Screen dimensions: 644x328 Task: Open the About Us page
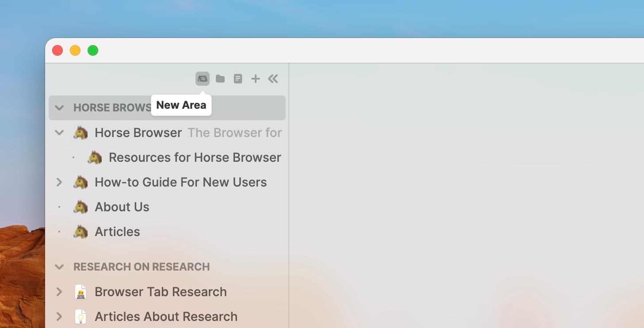[x=122, y=206]
